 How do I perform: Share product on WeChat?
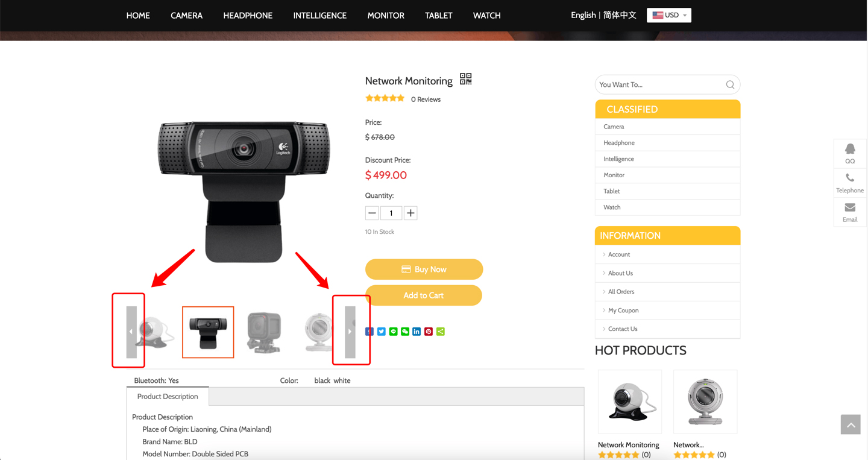[x=405, y=332]
